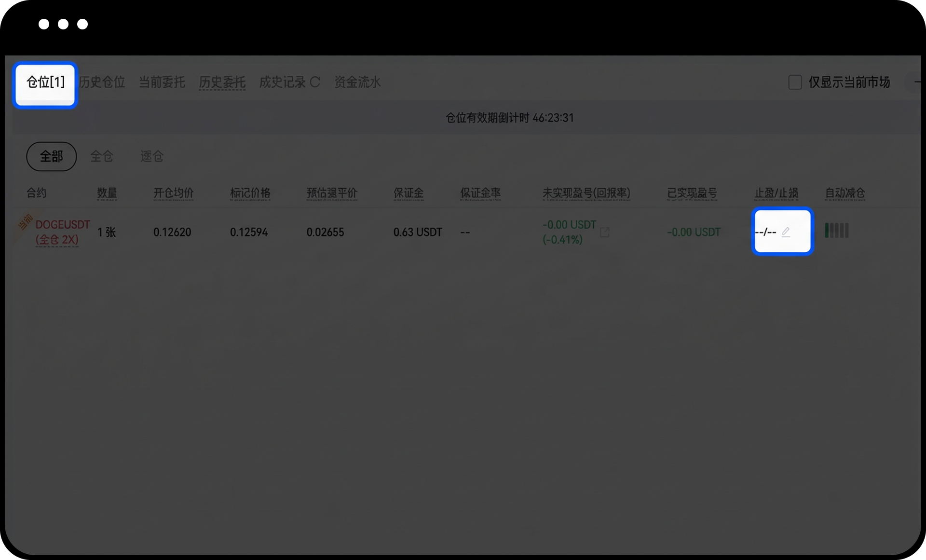Viewport: 926px width, 560px height.
Task: Click the 未实现盈亏(回报率) column header
Action: pos(586,193)
